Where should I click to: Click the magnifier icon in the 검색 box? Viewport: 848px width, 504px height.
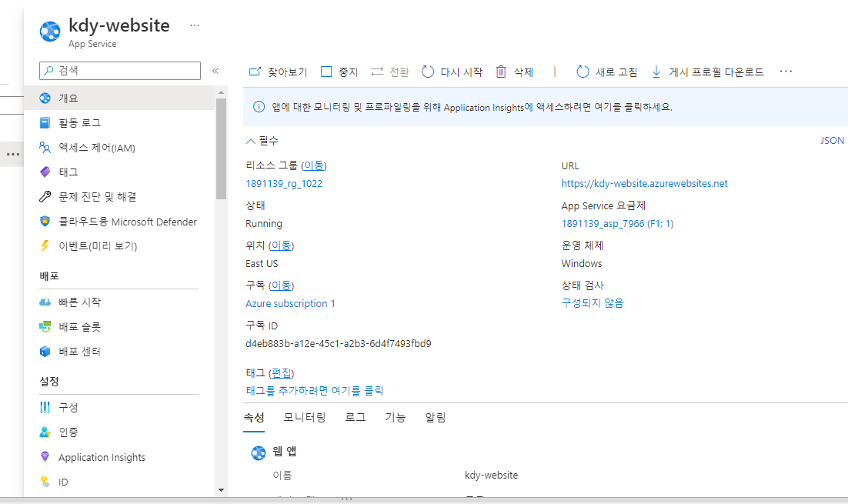[49, 70]
